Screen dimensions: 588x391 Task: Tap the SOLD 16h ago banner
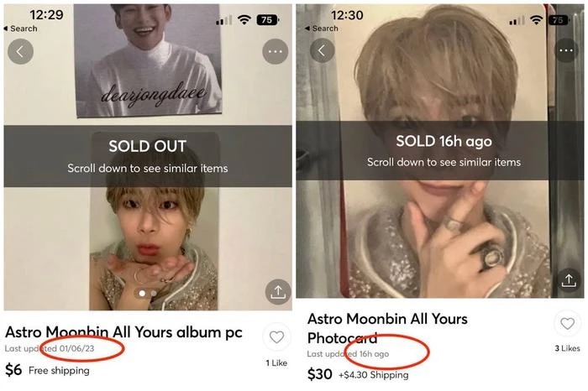444,150
